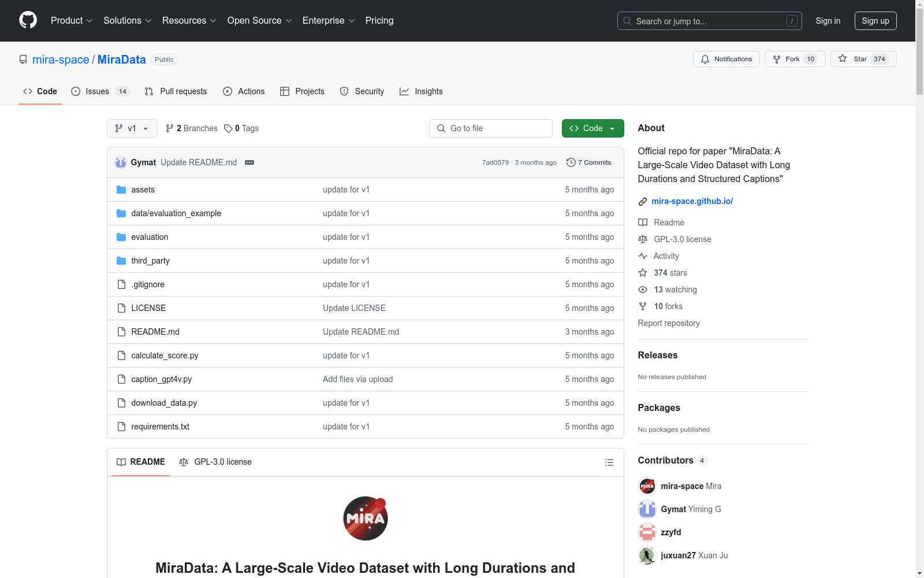Expand the Product menu

72,21
